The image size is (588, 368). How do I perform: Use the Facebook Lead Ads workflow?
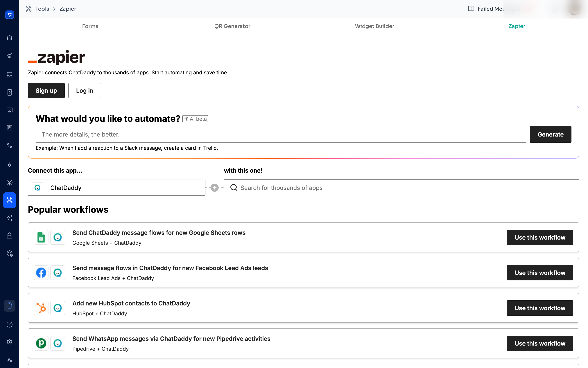point(540,273)
